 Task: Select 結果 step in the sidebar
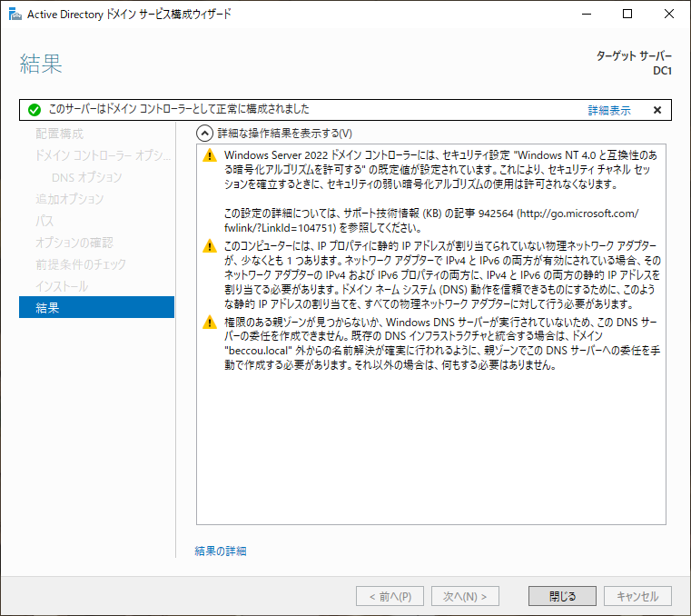pos(95,308)
